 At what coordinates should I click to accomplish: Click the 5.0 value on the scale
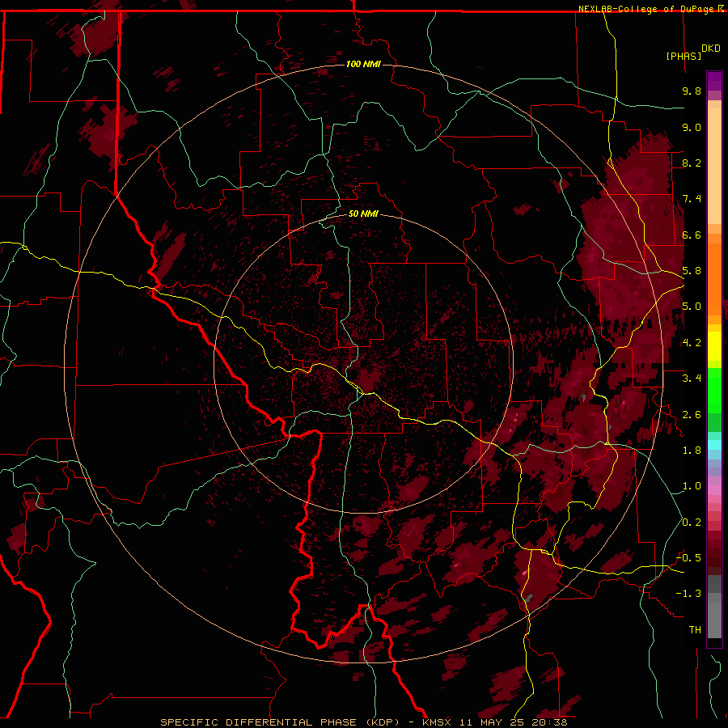(692, 307)
